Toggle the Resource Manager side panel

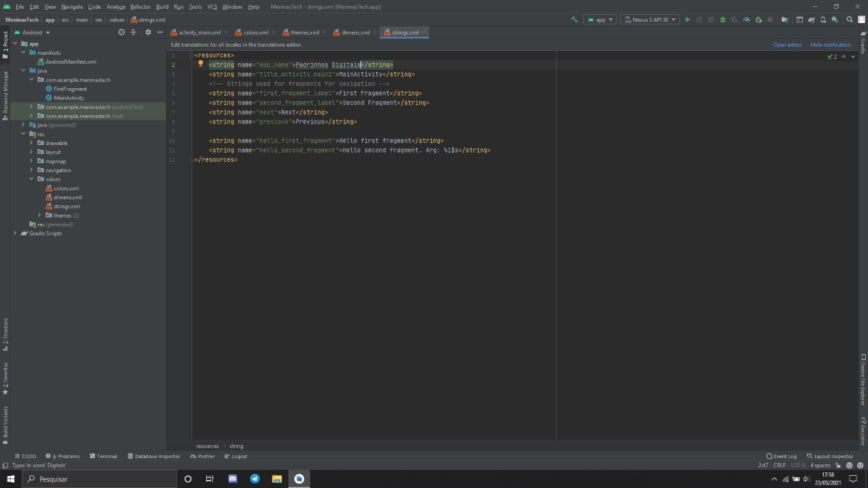point(5,95)
